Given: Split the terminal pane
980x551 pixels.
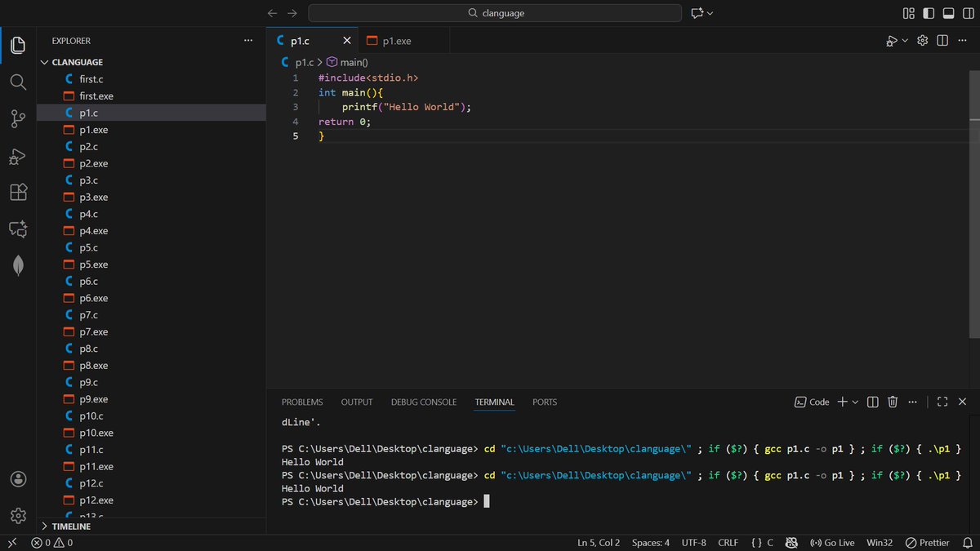Looking at the screenshot, I should 872,402.
